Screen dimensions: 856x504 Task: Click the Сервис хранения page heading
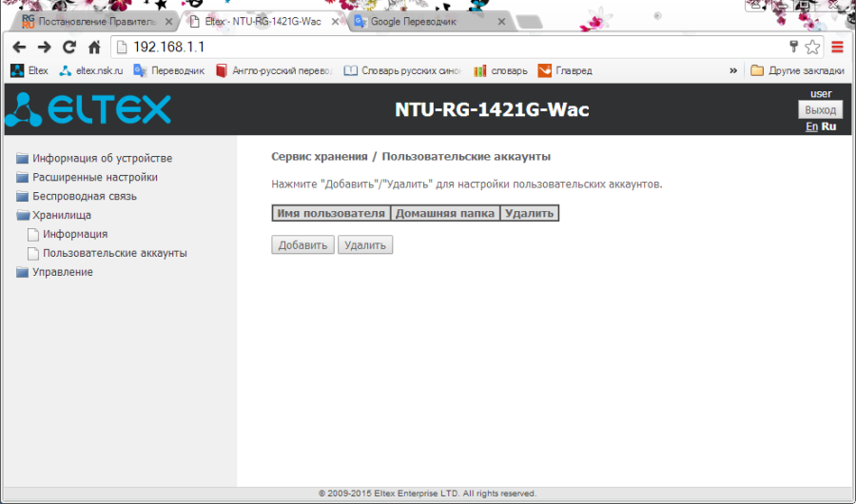pos(411,157)
